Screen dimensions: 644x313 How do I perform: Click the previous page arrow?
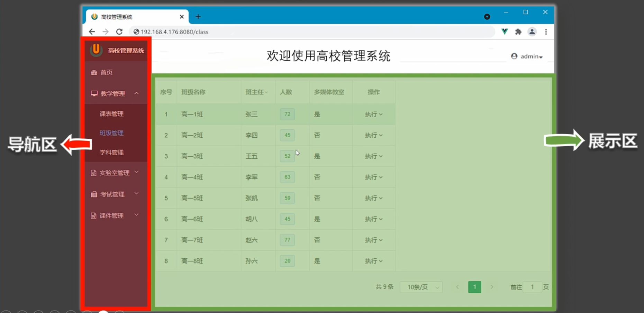457,287
